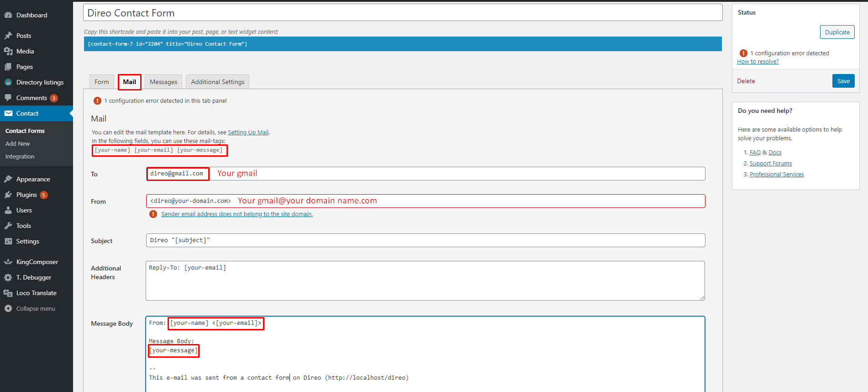Click Add New under Contact
This screenshot has width=868, height=392.
click(x=18, y=143)
